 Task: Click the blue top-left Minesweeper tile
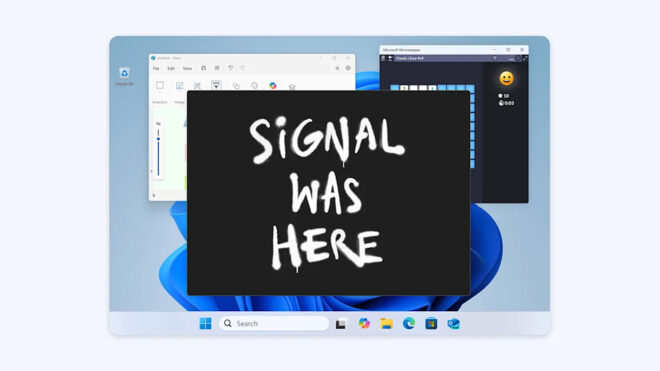(394, 88)
